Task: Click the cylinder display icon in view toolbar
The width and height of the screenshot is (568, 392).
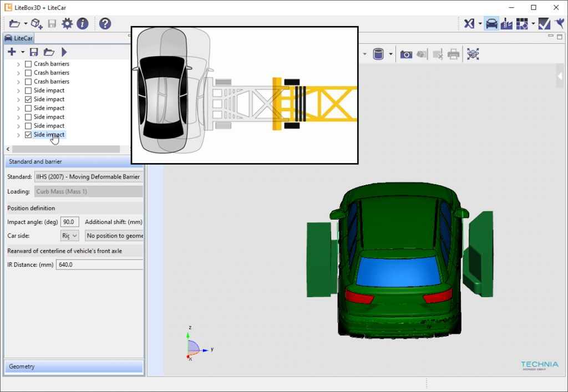Action: [x=378, y=54]
